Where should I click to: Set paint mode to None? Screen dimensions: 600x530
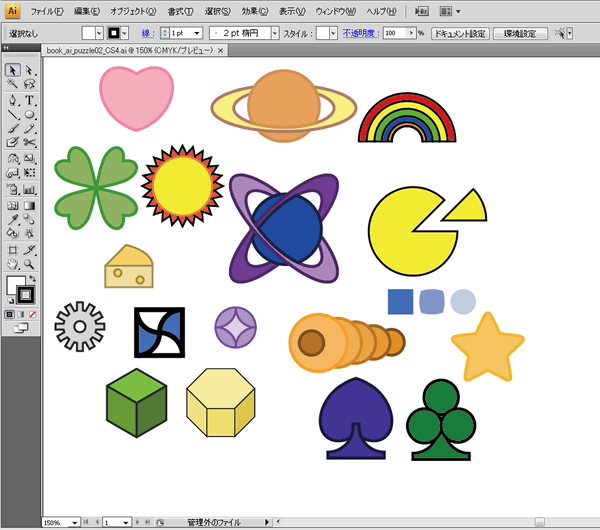[x=33, y=314]
